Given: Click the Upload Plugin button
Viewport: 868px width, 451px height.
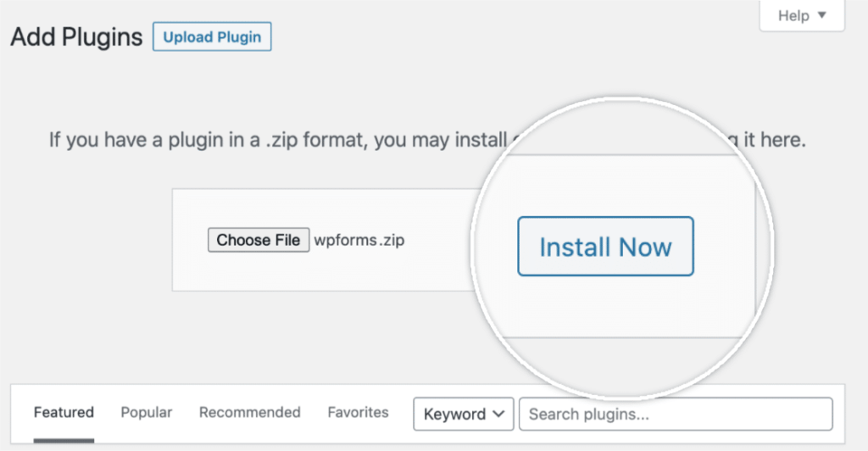Looking at the screenshot, I should [212, 37].
